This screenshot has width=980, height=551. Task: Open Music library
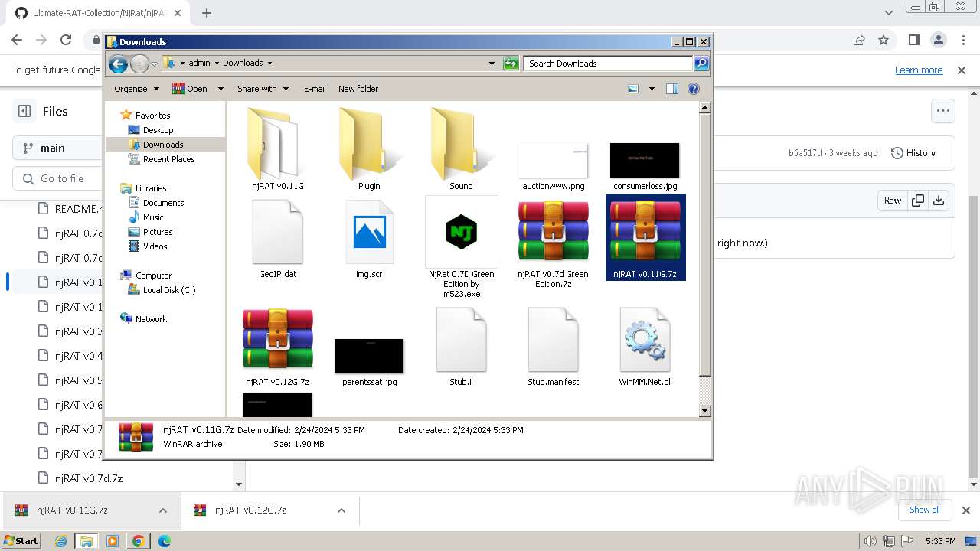click(153, 217)
